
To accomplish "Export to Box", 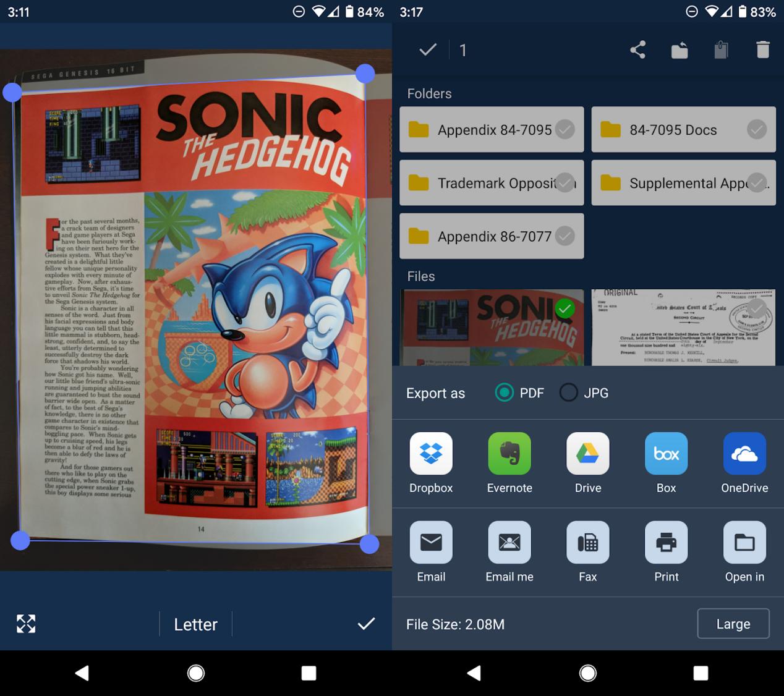I will pos(667,463).
